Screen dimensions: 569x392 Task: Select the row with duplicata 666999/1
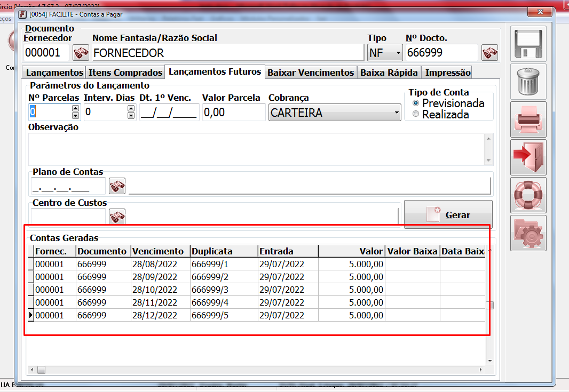point(257,264)
